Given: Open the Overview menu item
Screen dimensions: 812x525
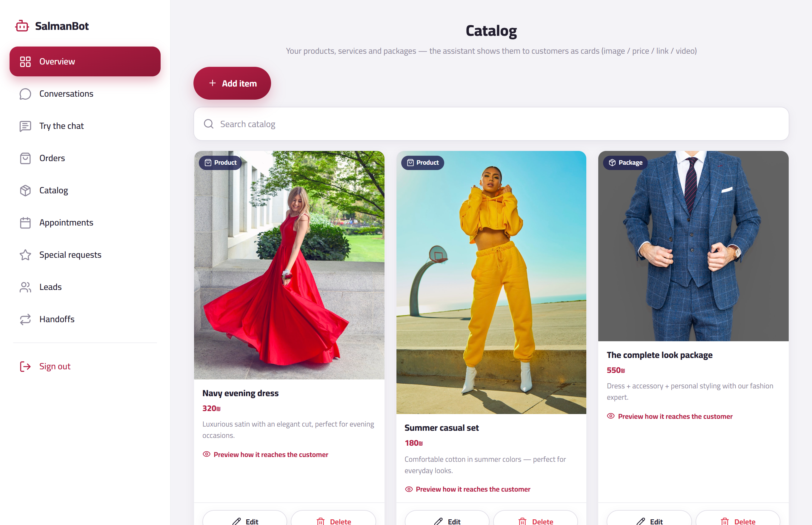Looking at the screenshot, I should tap(85, 61).
